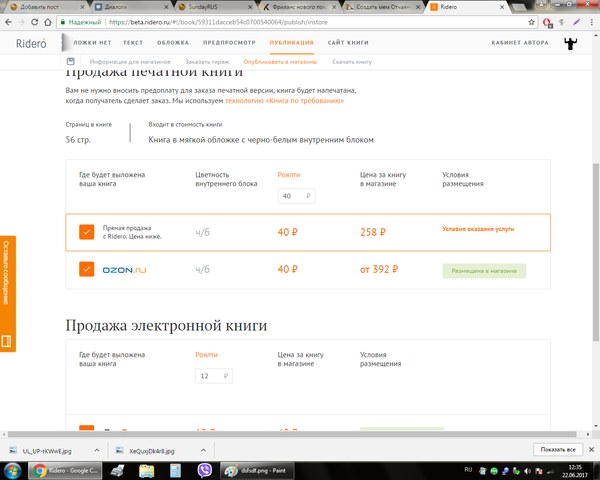Open Заказать тираж sub-tab
Viewport: 600px width, 480px height.
tap(207, 62)
